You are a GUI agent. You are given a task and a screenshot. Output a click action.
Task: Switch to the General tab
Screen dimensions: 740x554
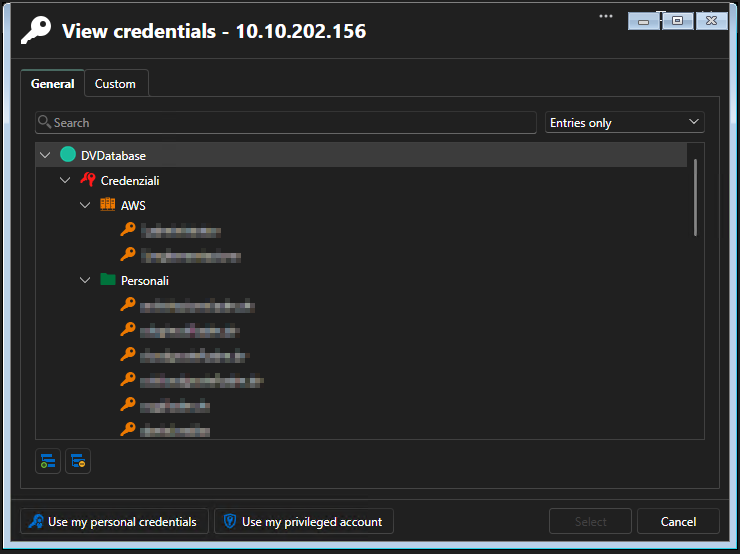coord(52,84)
